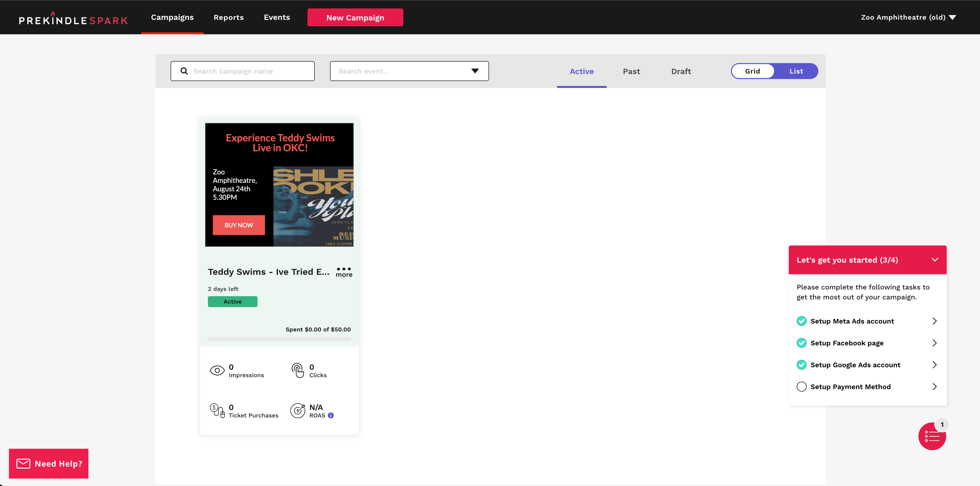This screenshot has width=980, height=486.
Task: Switch to the Past campaigns tab
Action: [x=631, y=72]
